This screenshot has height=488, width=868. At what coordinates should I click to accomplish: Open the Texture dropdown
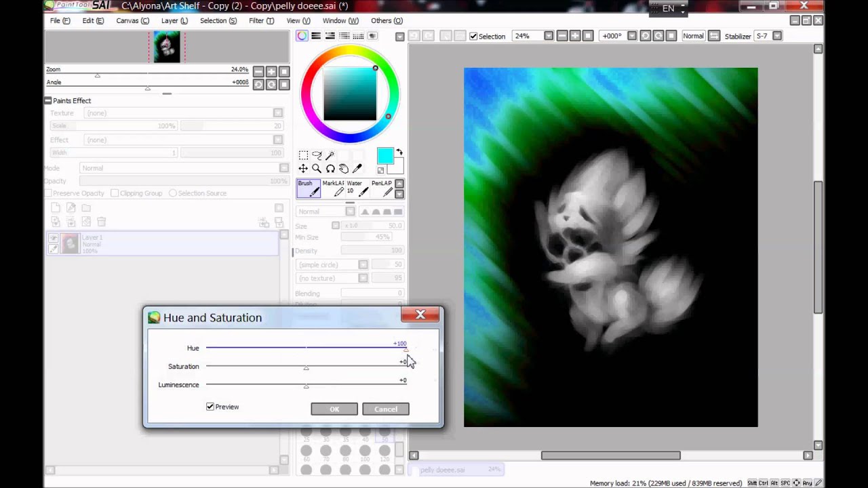278,113
